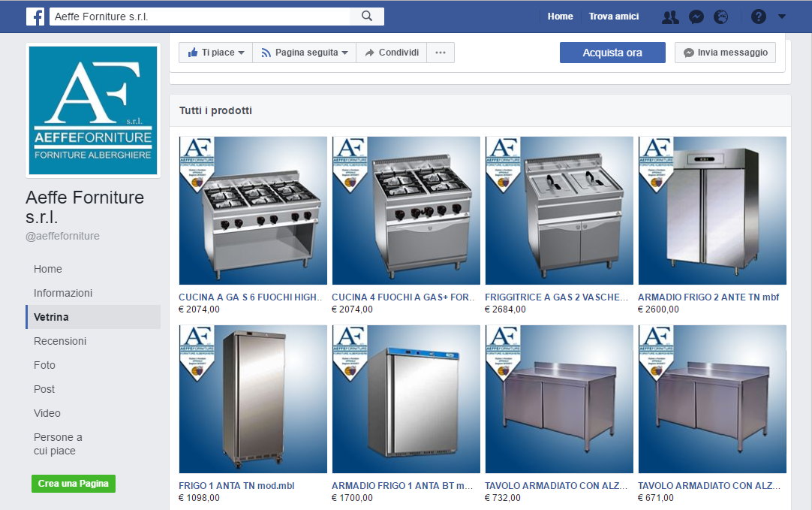Screen dimensions: 812x510
Task: Open 'FRIGO 1 ANTA TN mod.mbl' link
Action: (x=236, y=486)
